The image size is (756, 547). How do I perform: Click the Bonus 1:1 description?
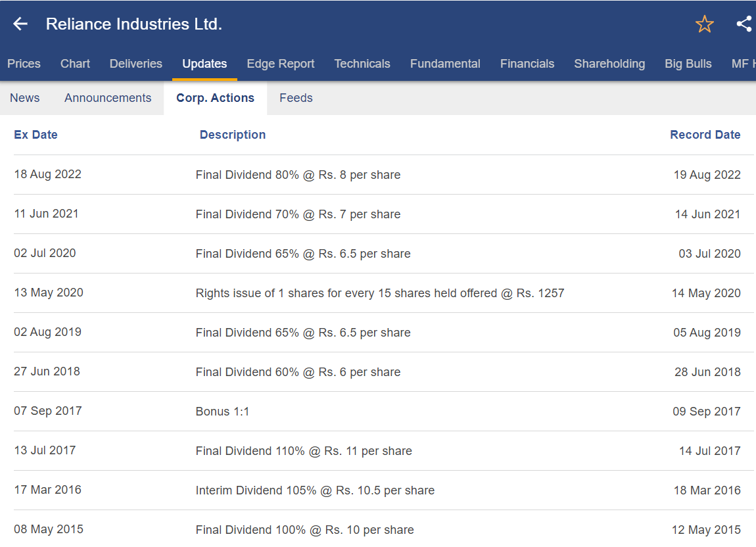tap(222, 412)
